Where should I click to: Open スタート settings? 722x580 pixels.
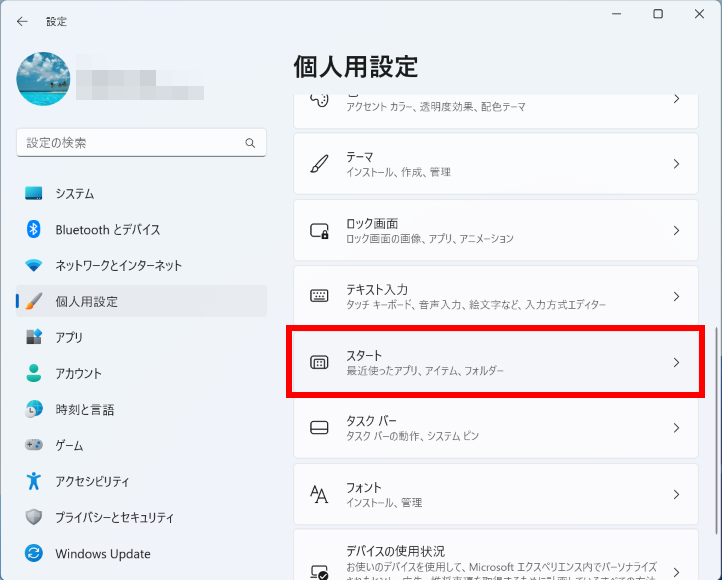pos(496,362)
